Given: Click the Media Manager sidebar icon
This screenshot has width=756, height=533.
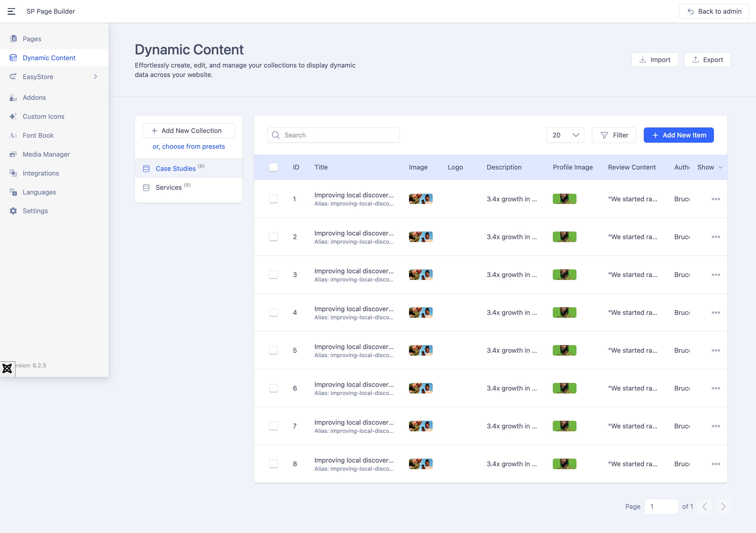Looking at the screenshot, I should [x=13, y=154].
